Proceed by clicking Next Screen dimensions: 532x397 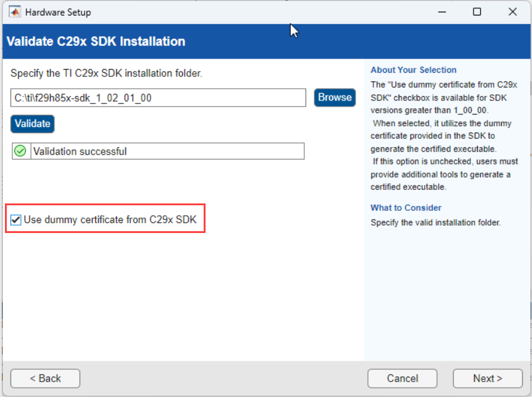coord(488,378)
